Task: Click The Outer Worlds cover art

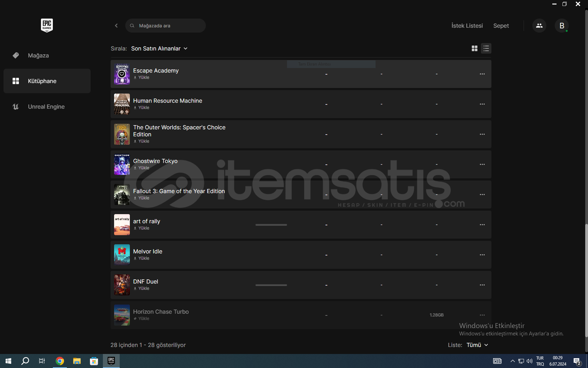Action: coord(122,134)
